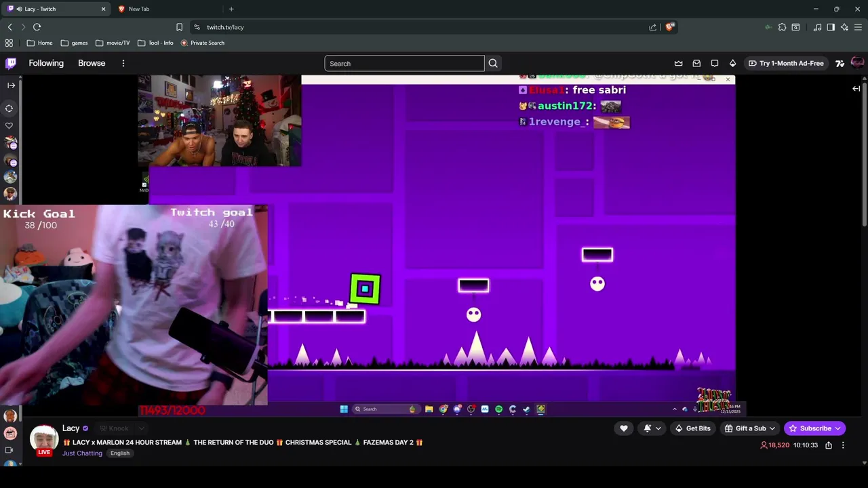The height and width of the screenshot is (488, 868).
Task: Open the Tool - Info bookmarks folder
Action: 155,43
